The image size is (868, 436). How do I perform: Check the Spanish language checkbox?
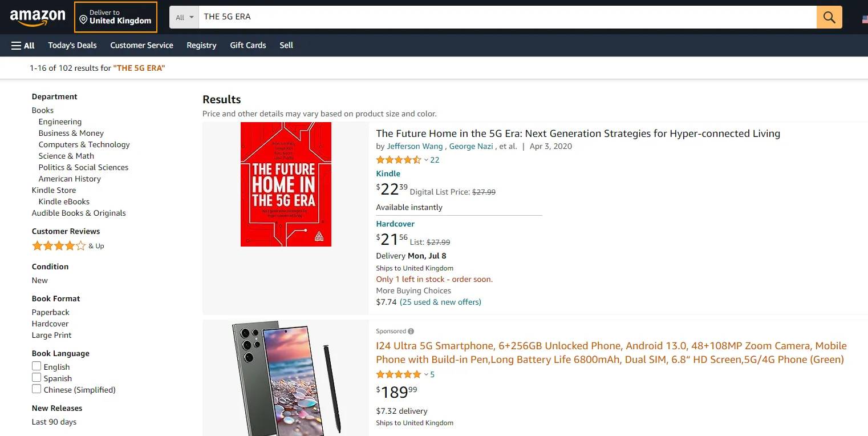pos(36,378)
